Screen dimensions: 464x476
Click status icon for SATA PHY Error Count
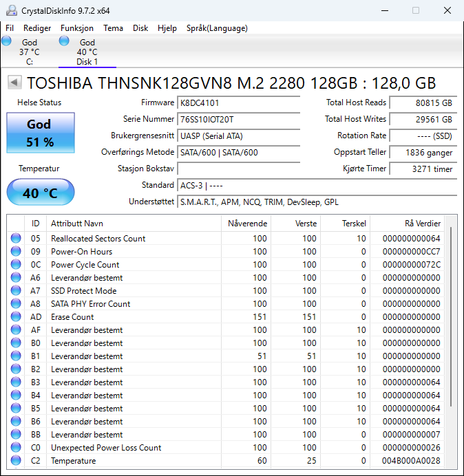pyautogui.click(x=16, y=303)
